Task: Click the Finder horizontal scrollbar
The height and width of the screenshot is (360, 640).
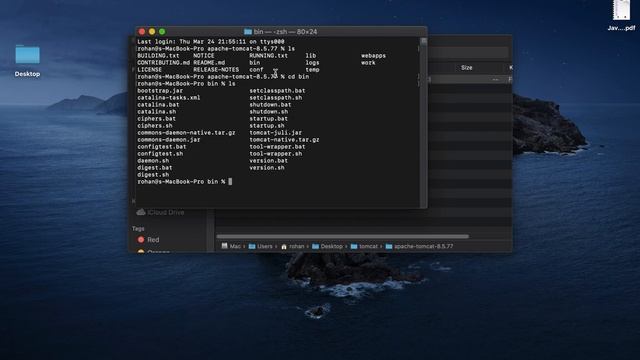Action: (x=342, y=236)
